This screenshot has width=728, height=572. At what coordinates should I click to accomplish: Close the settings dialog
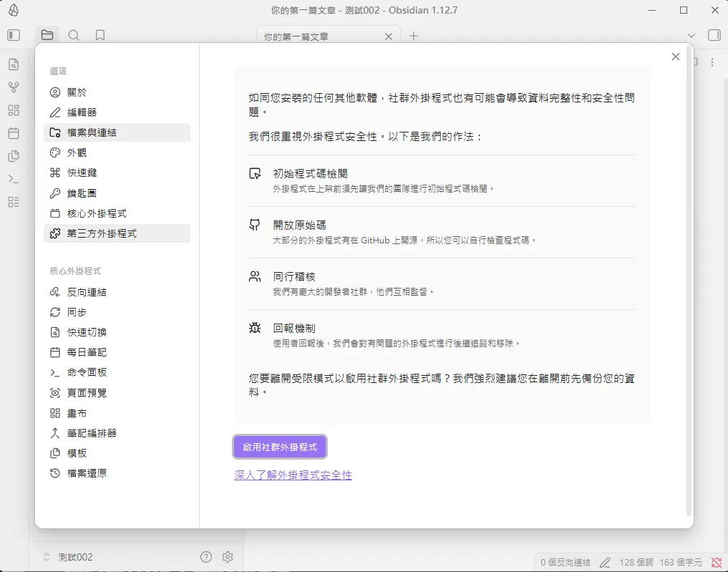pos(675,57)
